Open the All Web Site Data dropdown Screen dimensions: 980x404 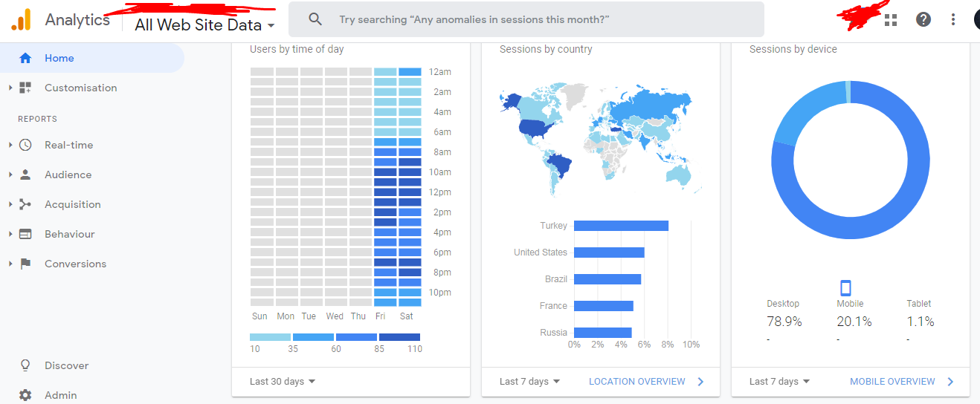pos(204,25)
